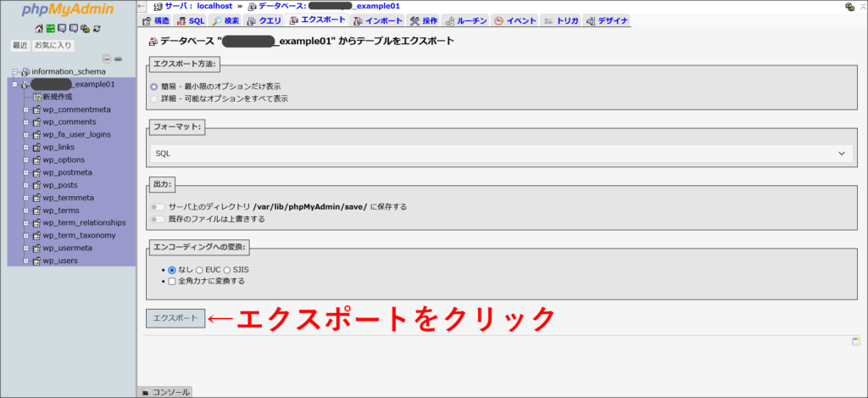Expand the wp_term_taxonomy table node
The height and width of the screenshot is (398, 868).
point(26,236)
